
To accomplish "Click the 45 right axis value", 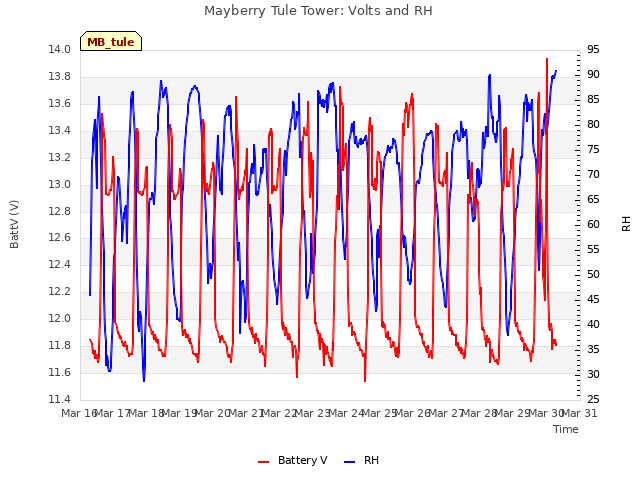I will pyautogui.click(x=593, y=299).
